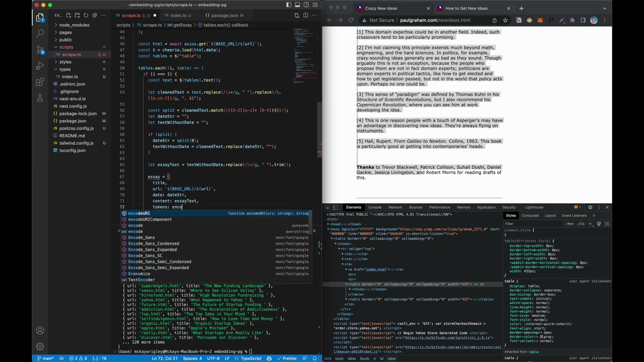This screenshot has width=644, height=362.
Task: Activate DevTools inspect element picker
Action: coord(327,207)
